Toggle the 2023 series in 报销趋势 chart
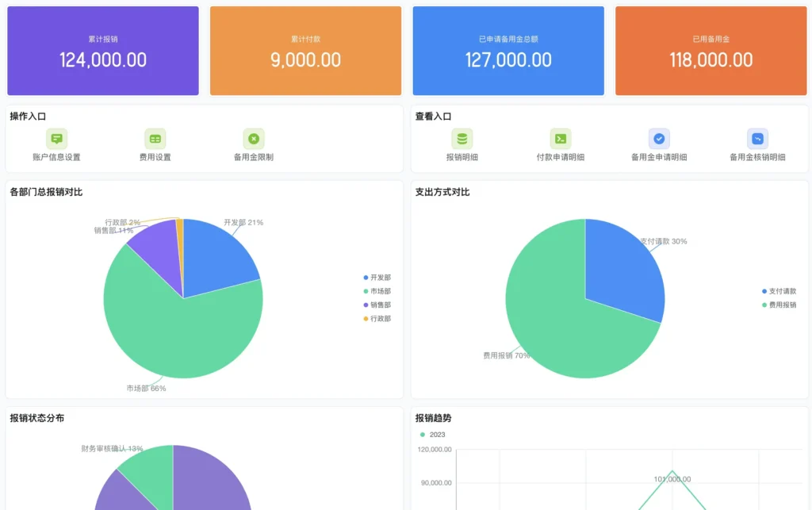 click(433, 435)
